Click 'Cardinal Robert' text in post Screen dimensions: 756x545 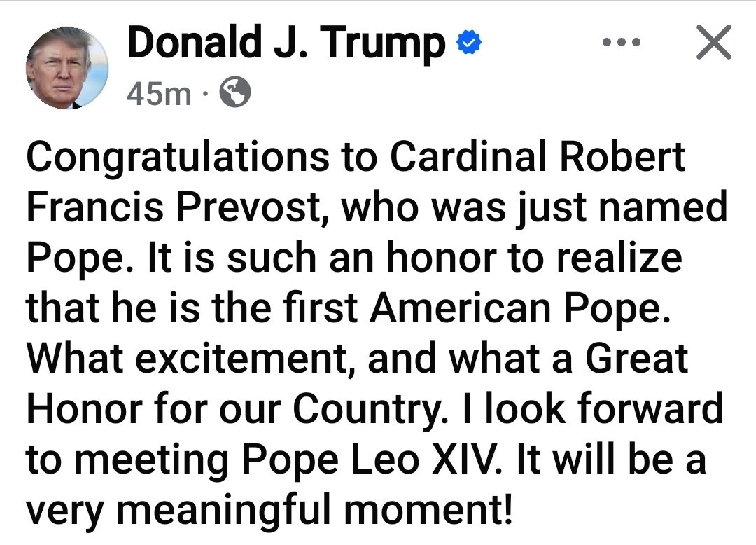537,156
